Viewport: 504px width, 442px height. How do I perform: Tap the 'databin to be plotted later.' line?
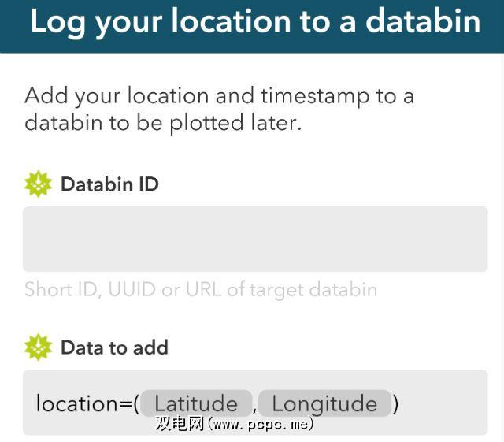[x=163, y=123]
